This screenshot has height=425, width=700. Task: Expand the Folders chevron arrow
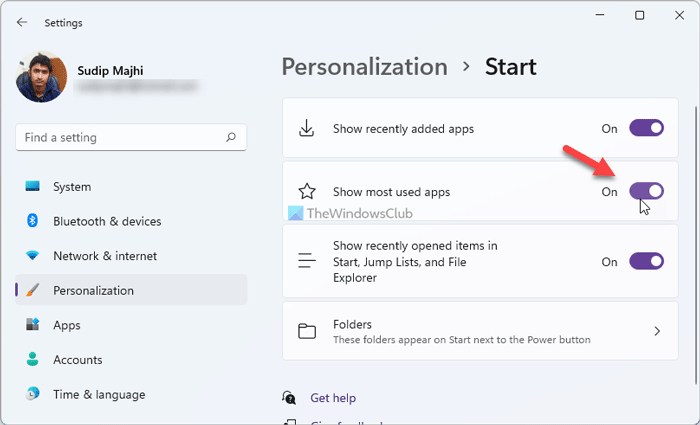coord(657,331)
